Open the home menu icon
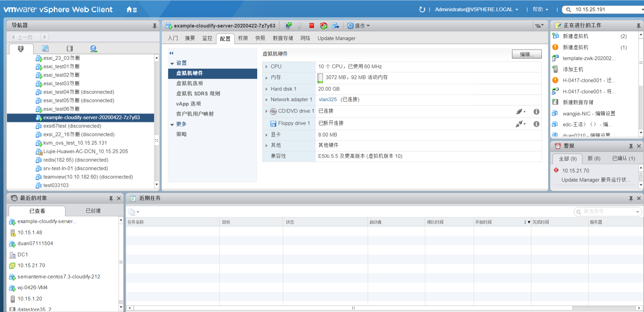This screenshot has width=644, height=312. (132, 10)
